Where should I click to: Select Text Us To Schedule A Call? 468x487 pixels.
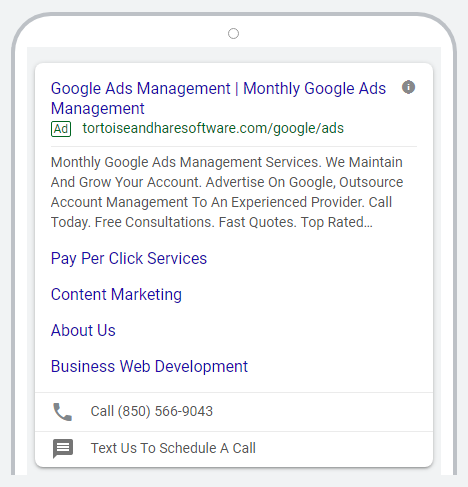234,449
